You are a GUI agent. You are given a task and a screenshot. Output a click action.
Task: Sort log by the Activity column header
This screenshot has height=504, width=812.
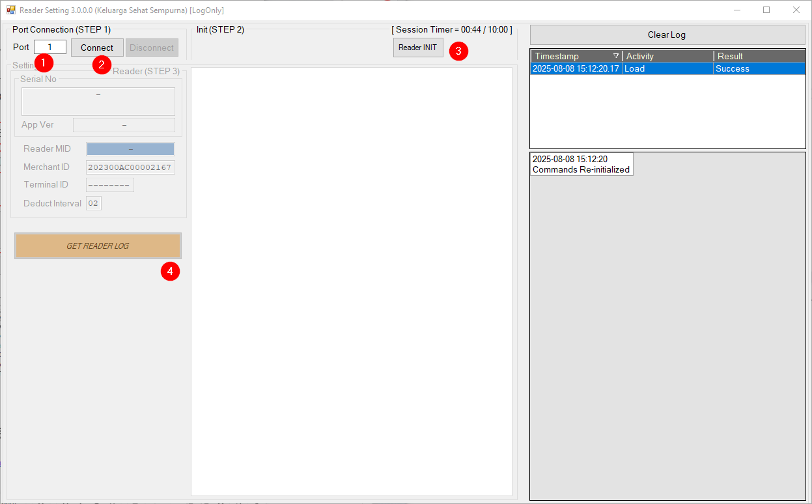click(x=668, y=56)
